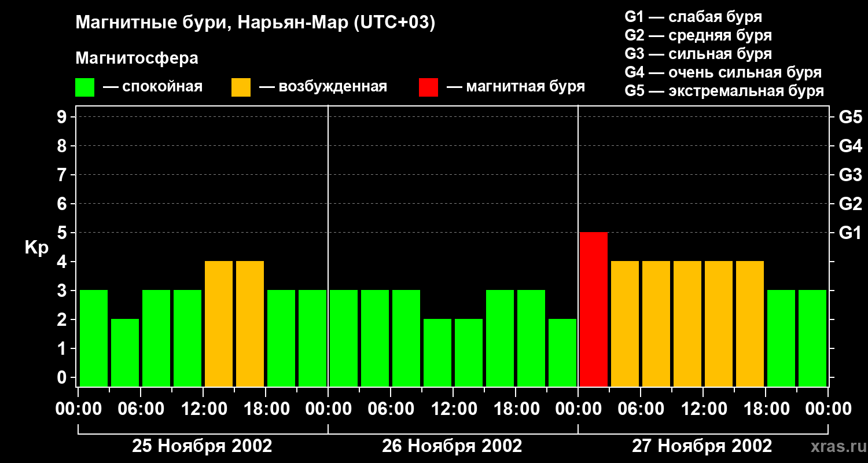868x463 pixels.
Task: Click the 'G3 — сильная буря' legend line
Action: [x=698, y=54]
